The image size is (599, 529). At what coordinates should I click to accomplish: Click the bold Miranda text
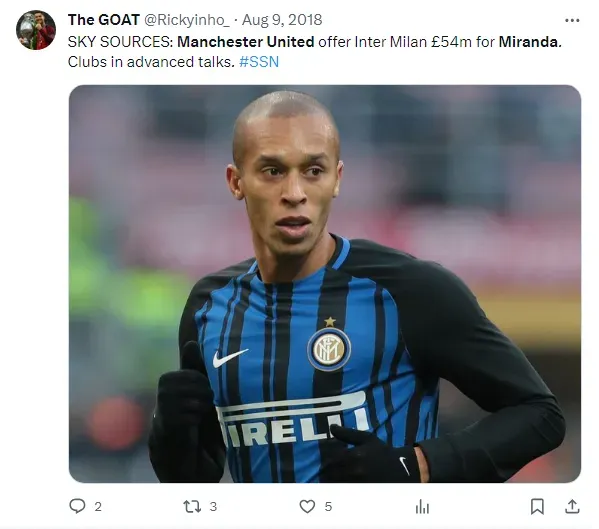[x=528, y=42]
